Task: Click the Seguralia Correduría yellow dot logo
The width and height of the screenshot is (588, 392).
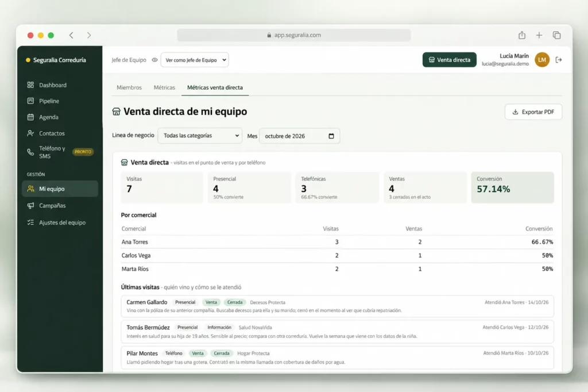Action: [x=28, y=60]
